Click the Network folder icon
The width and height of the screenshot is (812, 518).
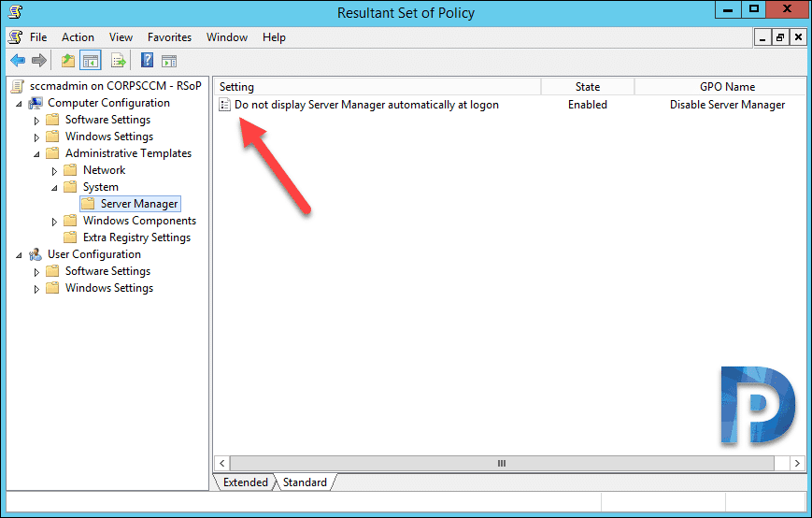pos(70,170)
